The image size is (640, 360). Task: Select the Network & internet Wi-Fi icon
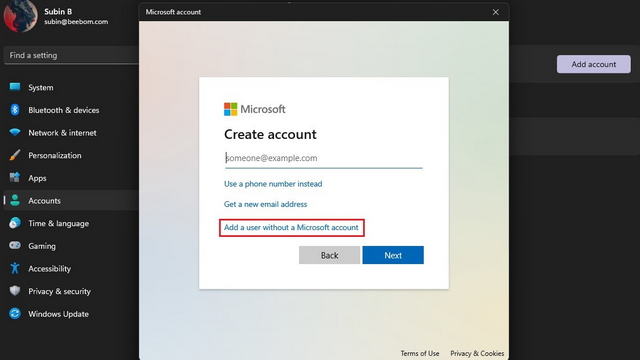pyautogui.click(x=15, y=132)
